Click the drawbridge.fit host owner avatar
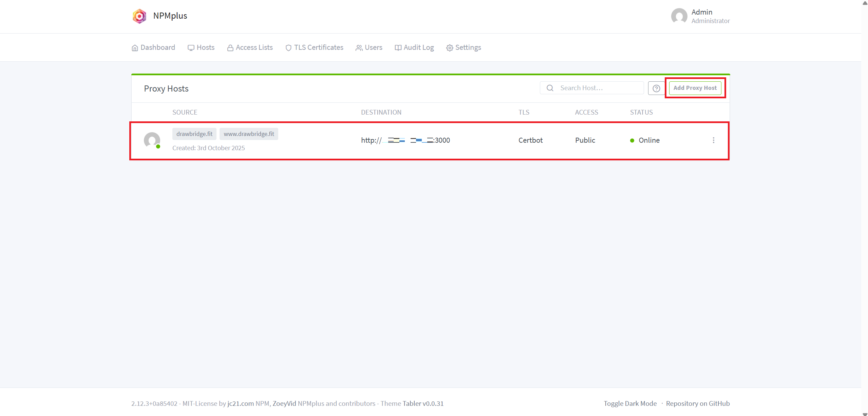The height and width of the screenshot is (416, 868). [152, 140]
